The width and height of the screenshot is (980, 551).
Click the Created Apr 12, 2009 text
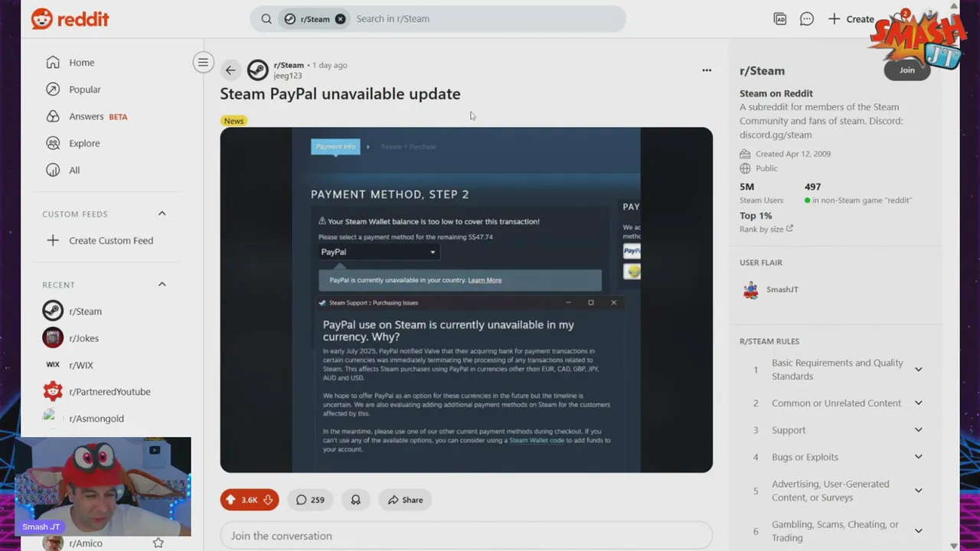coord(792,154)
